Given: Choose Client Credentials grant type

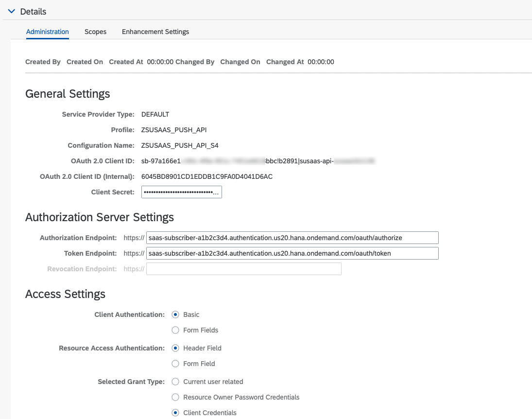Looking at the screenshot, I should [175, 413].
